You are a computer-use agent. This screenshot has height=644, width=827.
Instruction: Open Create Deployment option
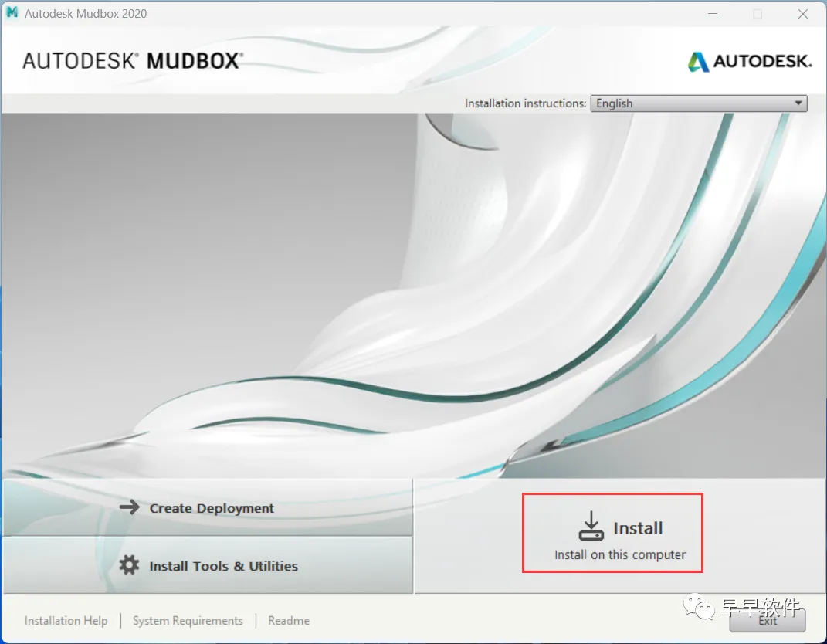(x=207, y=507)
